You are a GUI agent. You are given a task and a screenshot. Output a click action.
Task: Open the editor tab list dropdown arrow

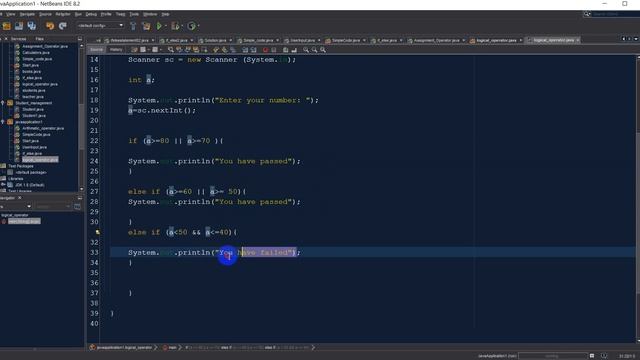coord(636,39)
